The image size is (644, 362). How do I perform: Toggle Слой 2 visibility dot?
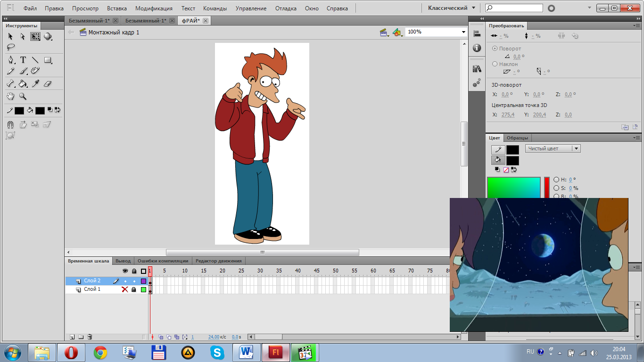pos(125,281)
